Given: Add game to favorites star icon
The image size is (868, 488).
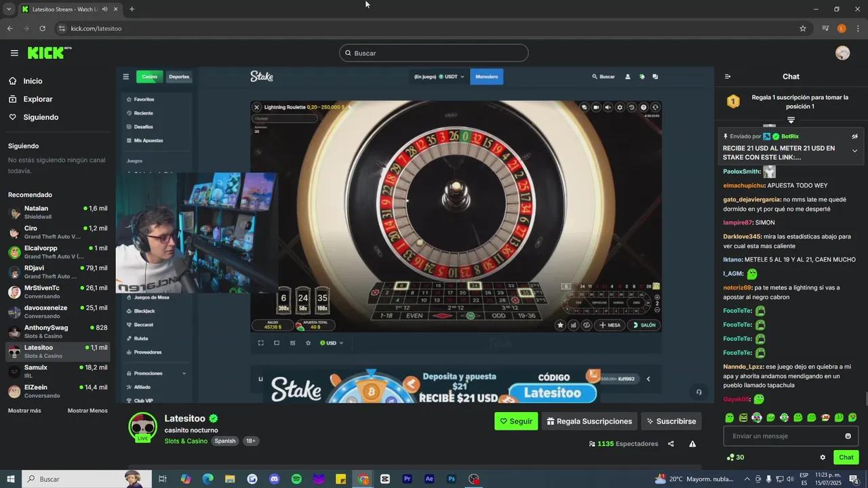Looking at the screenshot, I should pos(308,343).
